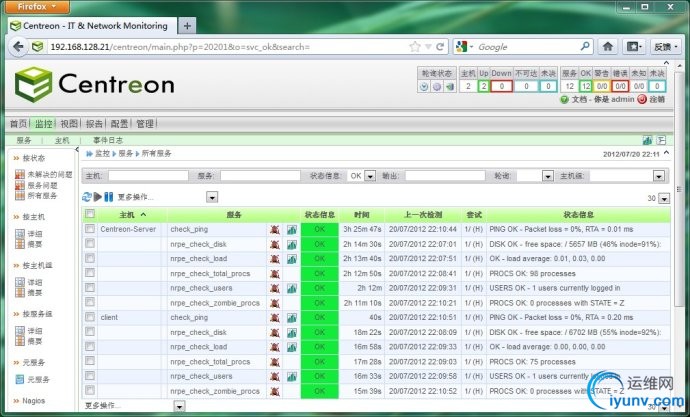Click the Centreon logo
Screen dimensions: 690x417
[x=95, y=84]
